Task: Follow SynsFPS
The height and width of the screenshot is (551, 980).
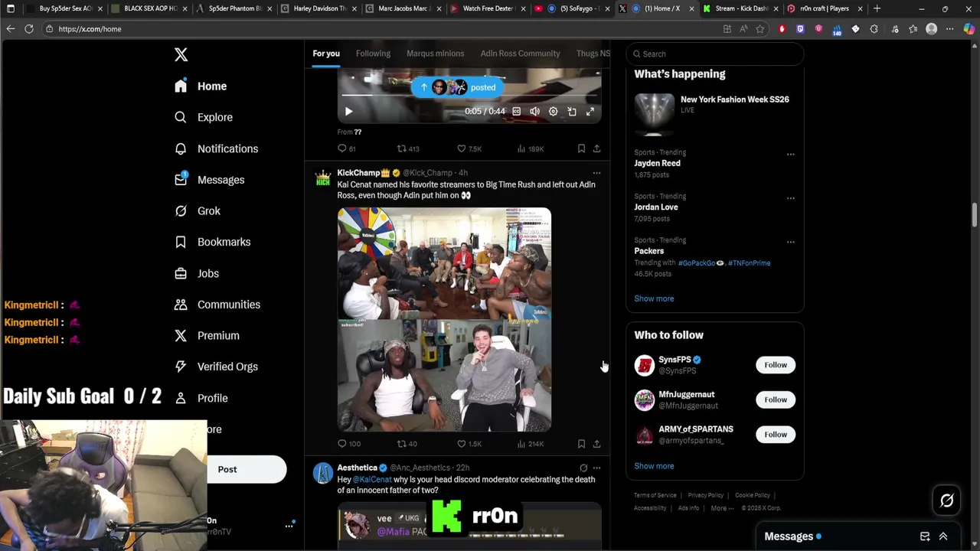Action: tap(776, 365)
